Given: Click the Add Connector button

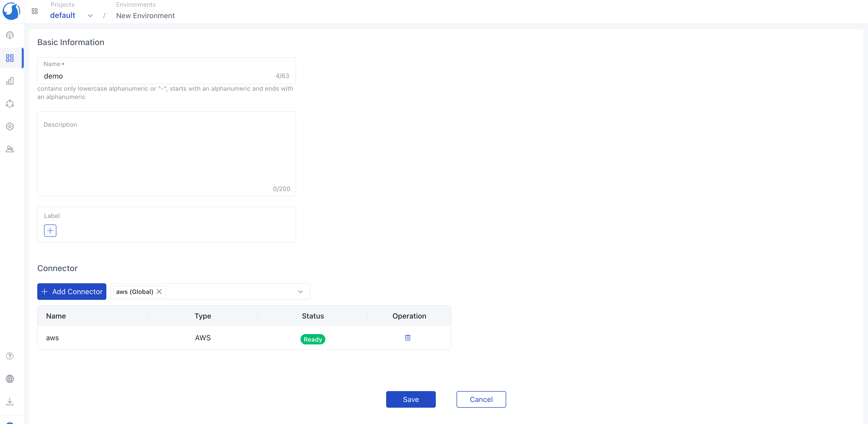Looking at the screenshot, I should pos(71,292).
